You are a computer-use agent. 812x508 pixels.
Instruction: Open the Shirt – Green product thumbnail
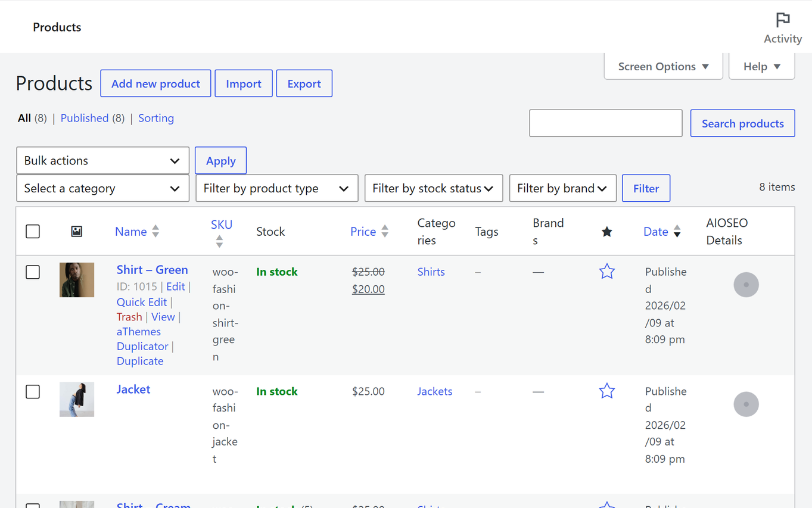pos(77,280)
